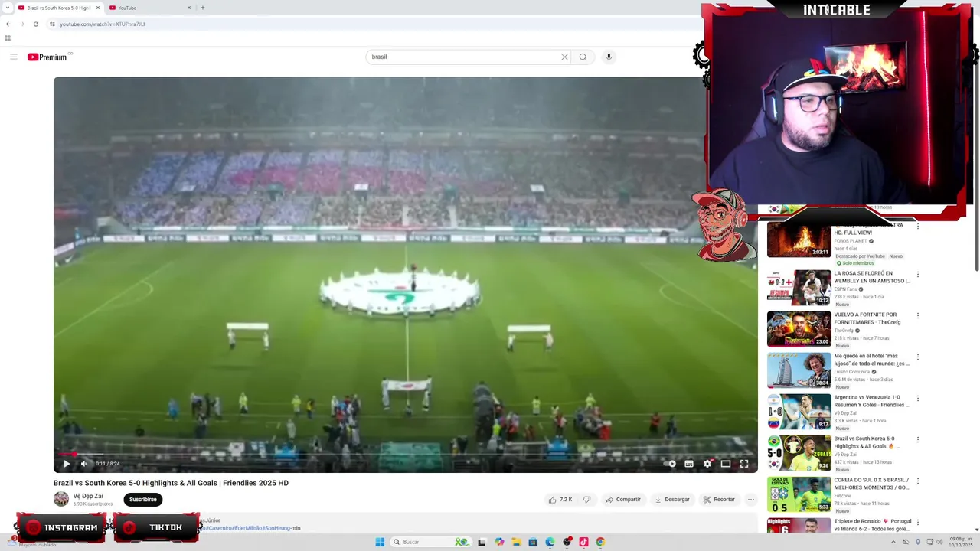This screenshot has width=980, height=551.
Task: Open the YouTube guide hamburger menu
Action: click(13, 57)
